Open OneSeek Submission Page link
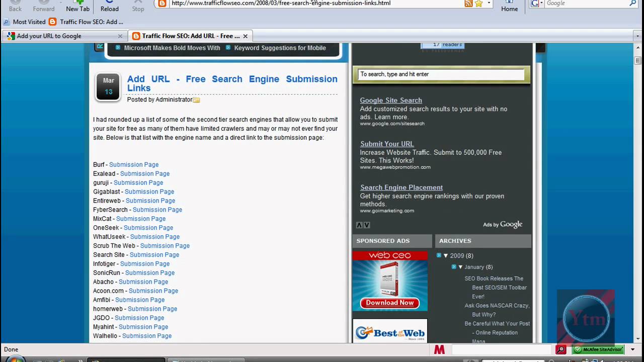The image size is (644, 362). click(x=148, y=228)
